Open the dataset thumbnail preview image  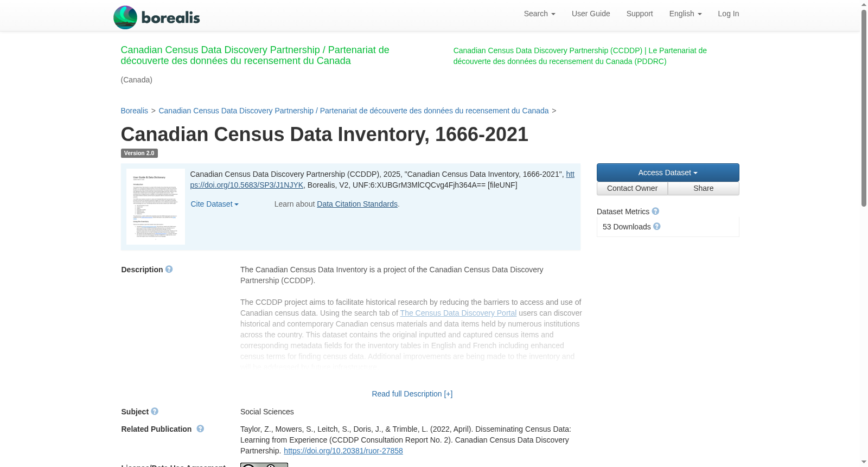[x=156, y=207]
